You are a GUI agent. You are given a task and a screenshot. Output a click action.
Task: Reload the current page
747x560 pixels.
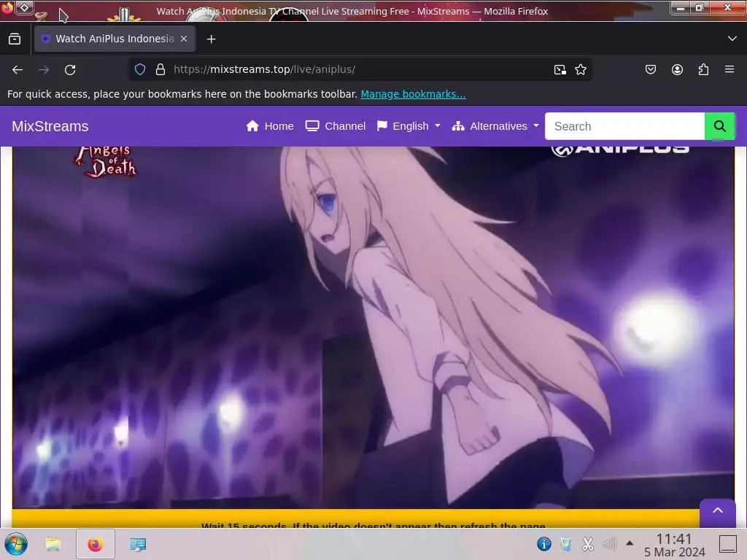[x=70, y=69]
